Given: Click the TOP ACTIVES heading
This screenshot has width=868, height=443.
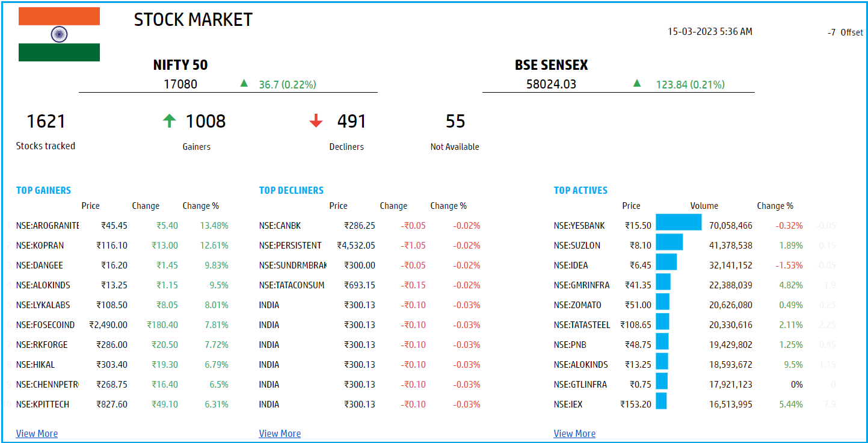Looking at the screenshot, I should click(580, 190).
